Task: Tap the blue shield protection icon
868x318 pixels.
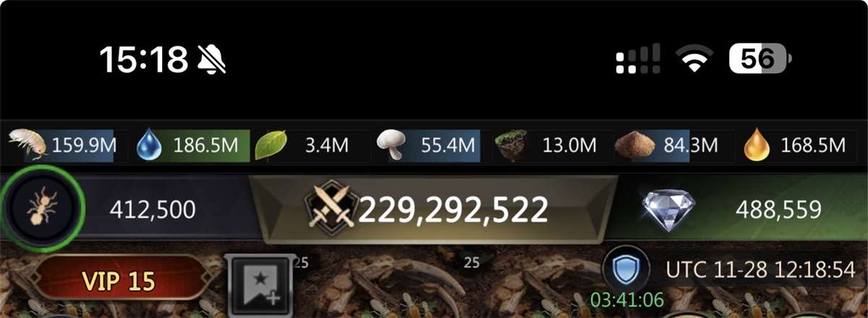Action: (622, 269)
